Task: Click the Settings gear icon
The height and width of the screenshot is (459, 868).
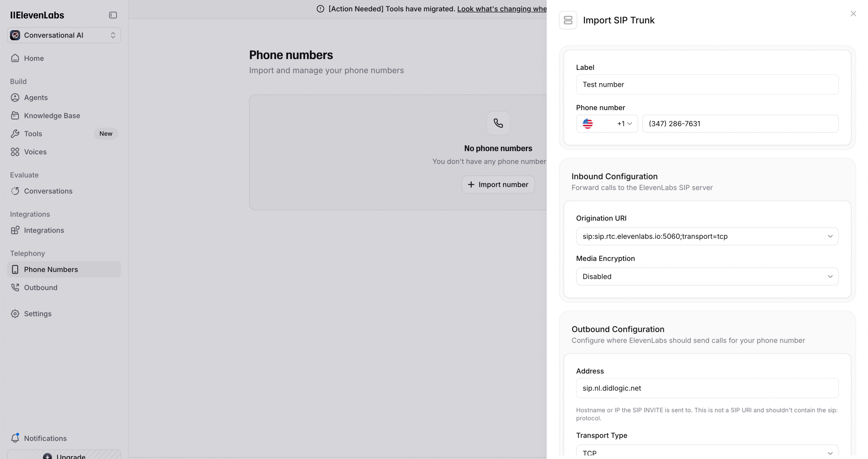Action: (15, 314)
